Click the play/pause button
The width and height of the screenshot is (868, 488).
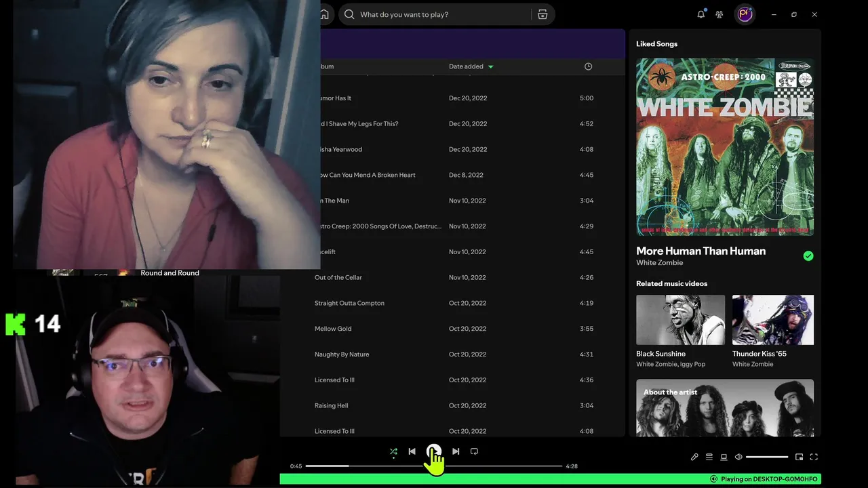pyautogui.click(x=434, y=451)
